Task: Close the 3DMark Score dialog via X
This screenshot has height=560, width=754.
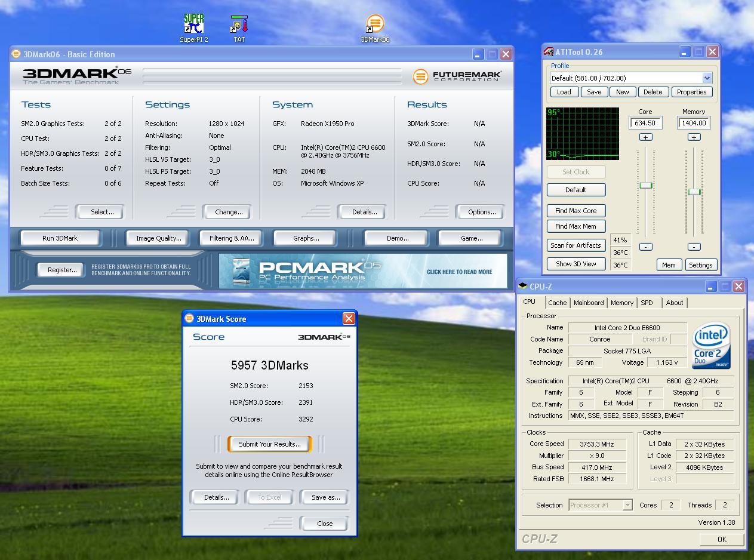Action: point(349,319)
